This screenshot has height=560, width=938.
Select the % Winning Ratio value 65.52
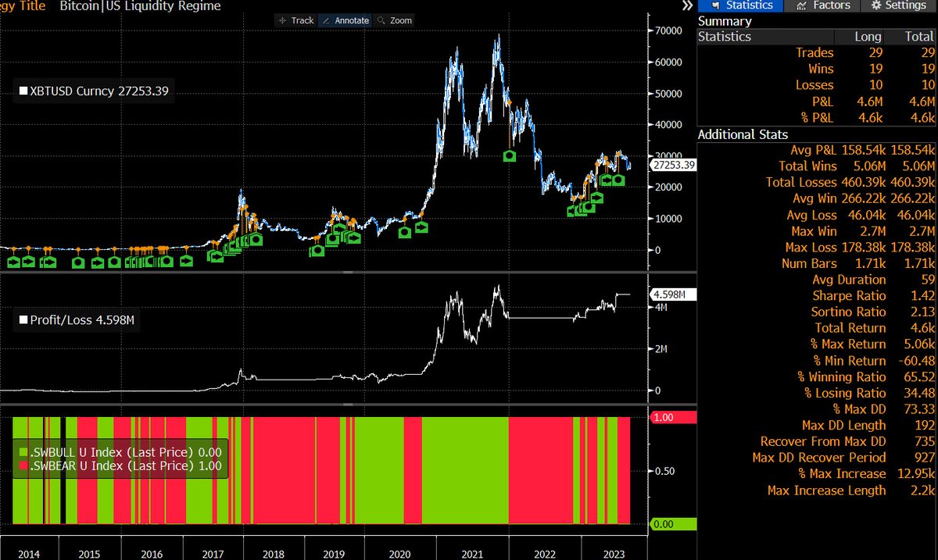pos(920,377)
